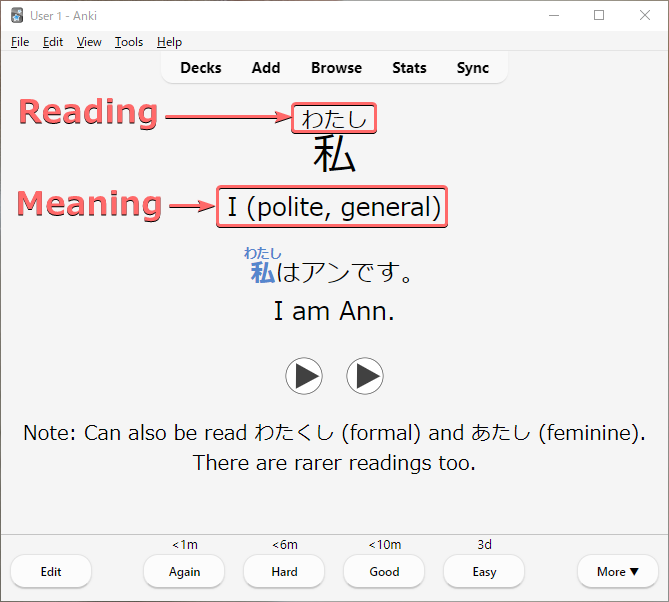Play the second audio clip
The height and width of the screenshot is (602, 669).
[365, 376]
